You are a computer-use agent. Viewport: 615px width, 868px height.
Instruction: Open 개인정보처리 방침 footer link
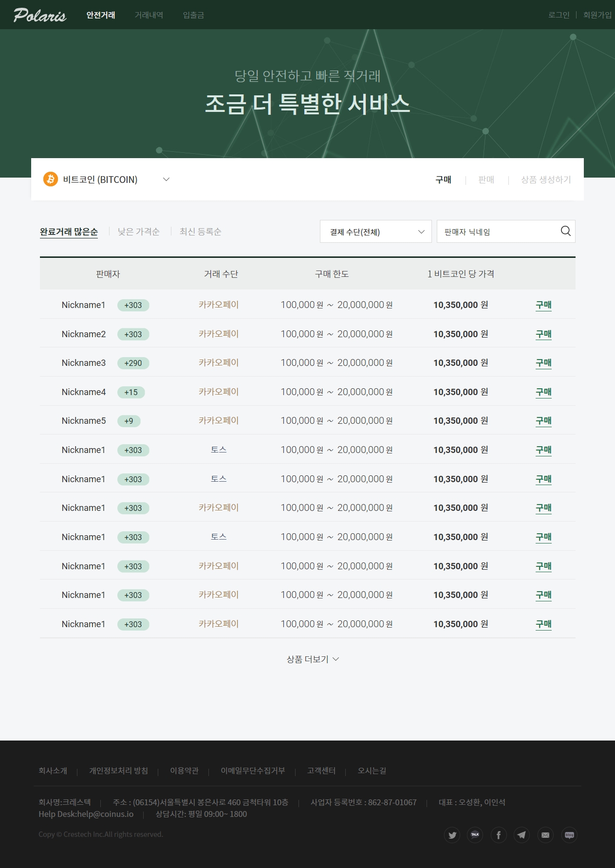pyautogui.click(x=118, y=771)
